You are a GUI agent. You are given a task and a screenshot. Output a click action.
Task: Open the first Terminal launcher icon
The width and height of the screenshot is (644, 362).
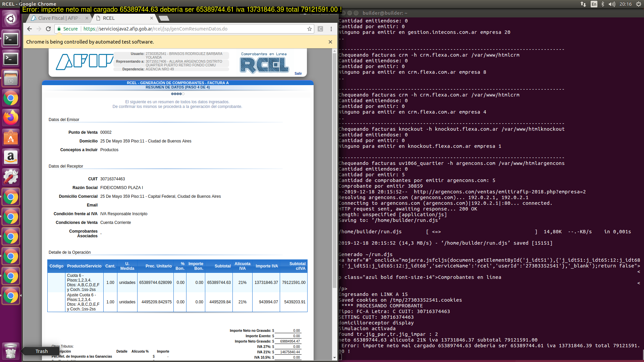pos(11,39)
